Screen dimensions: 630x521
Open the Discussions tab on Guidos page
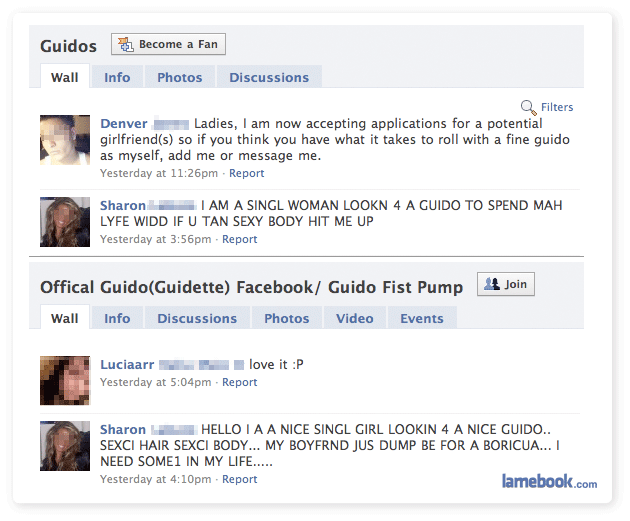(x=269, y=77)
